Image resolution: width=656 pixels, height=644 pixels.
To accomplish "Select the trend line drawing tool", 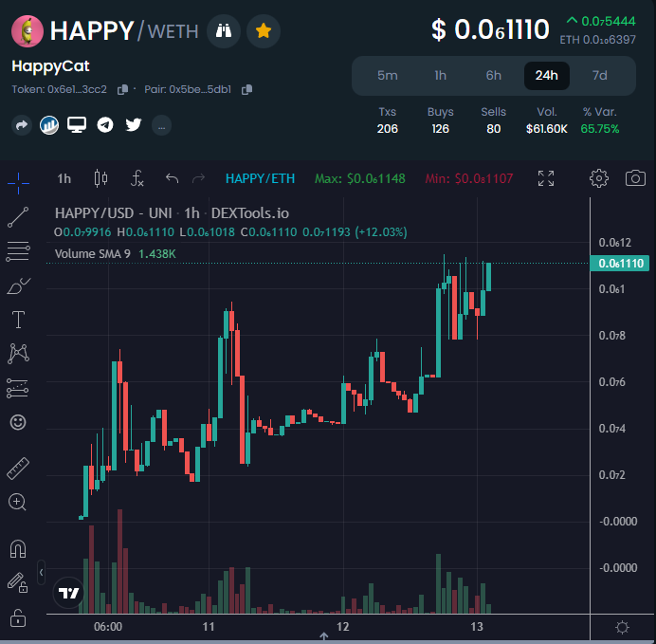I will coord(18,217).
